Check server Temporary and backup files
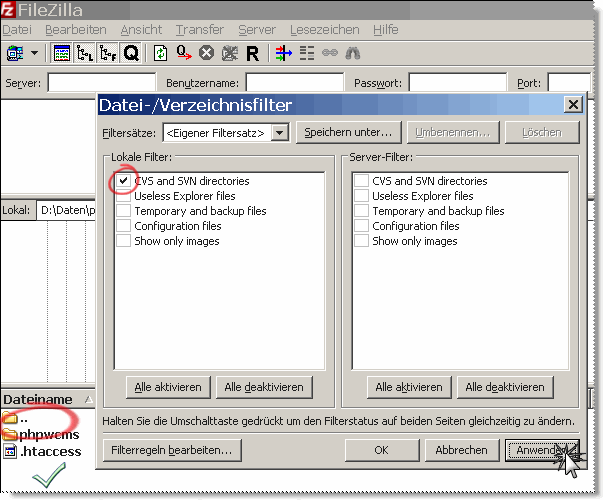603x500 pixels. 361,211
